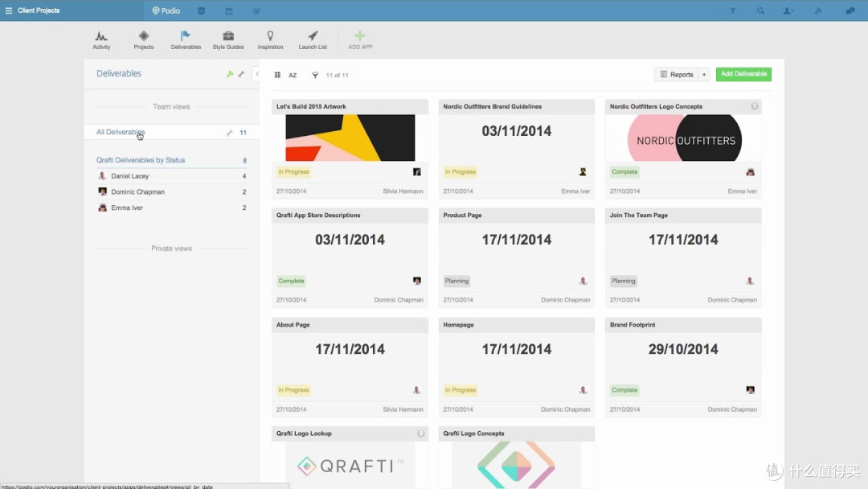Open the Qrafti App Store Descriptions card title

click(318, 215)
